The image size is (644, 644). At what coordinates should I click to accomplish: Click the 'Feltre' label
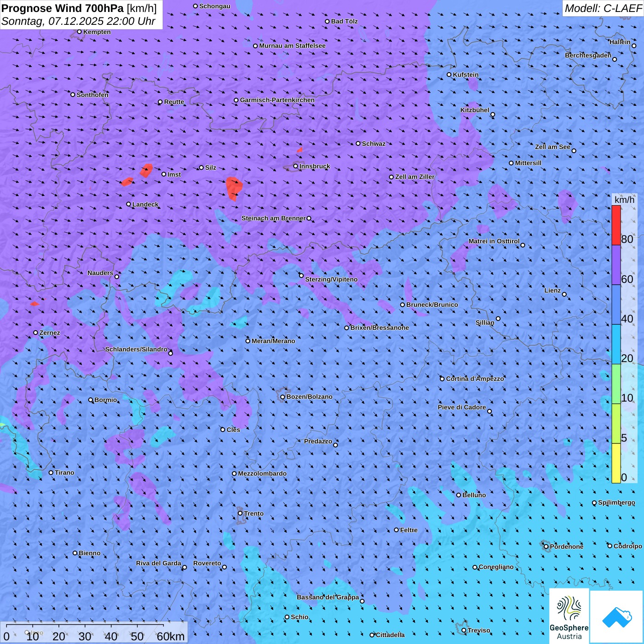pyautogui.click(x=408, y=530)
